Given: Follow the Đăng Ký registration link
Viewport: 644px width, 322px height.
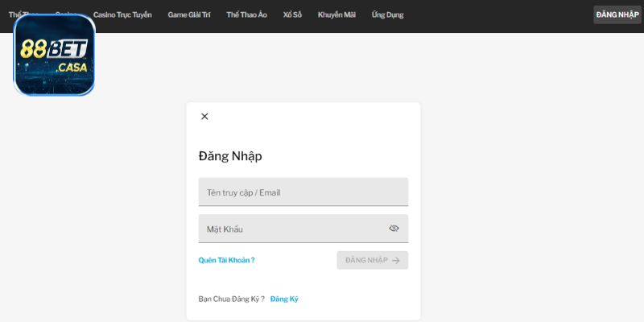Looking at the screenshot, I should [284, 299].
